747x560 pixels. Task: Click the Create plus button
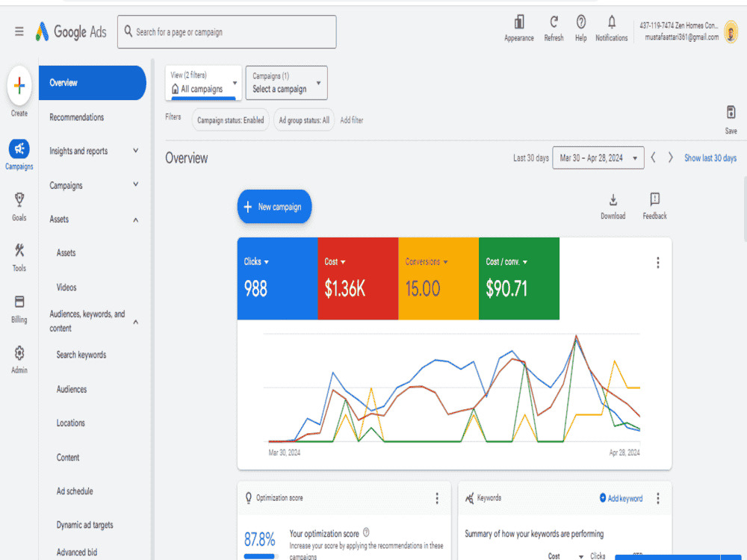pyautogui.click(x=19, y=86)
